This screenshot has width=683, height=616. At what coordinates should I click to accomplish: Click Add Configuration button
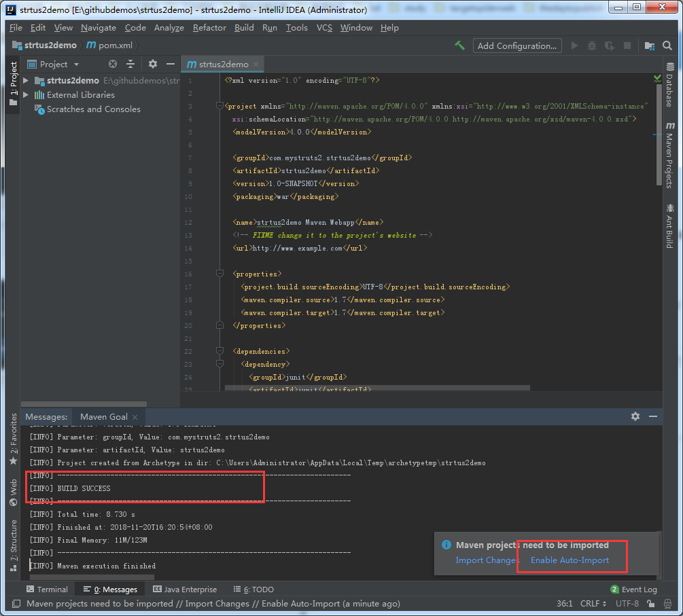pos(517,46)
